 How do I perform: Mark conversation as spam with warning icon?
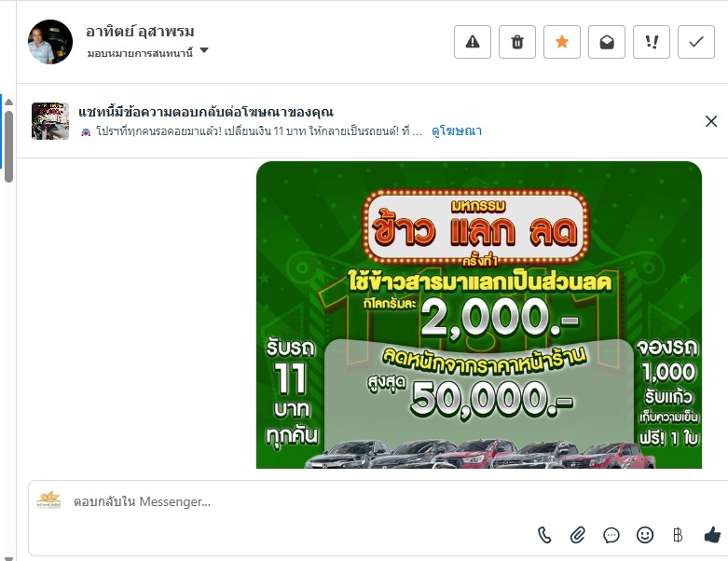point(473,42)
